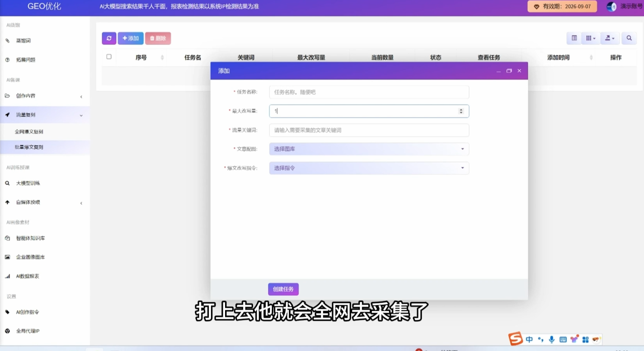This screenshot has width=644, height=351.
Task: Click the search magnifier icon in table toolbar
Action: coord(629,38)
